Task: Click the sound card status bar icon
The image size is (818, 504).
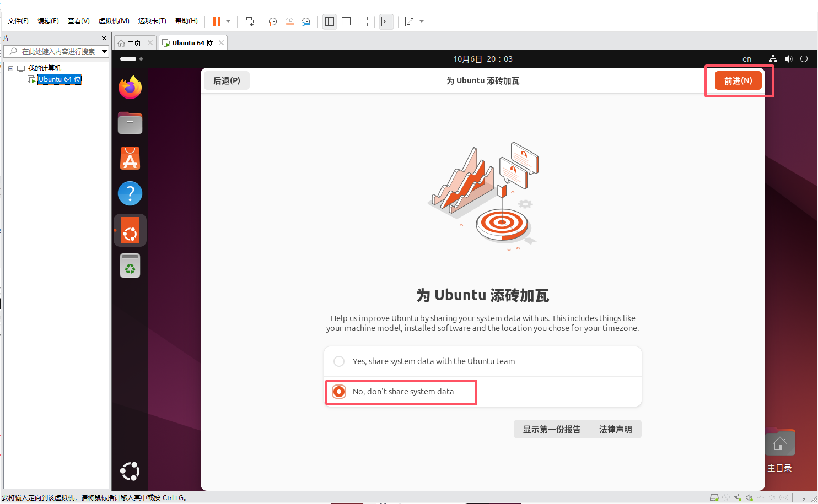Action: 749,497
